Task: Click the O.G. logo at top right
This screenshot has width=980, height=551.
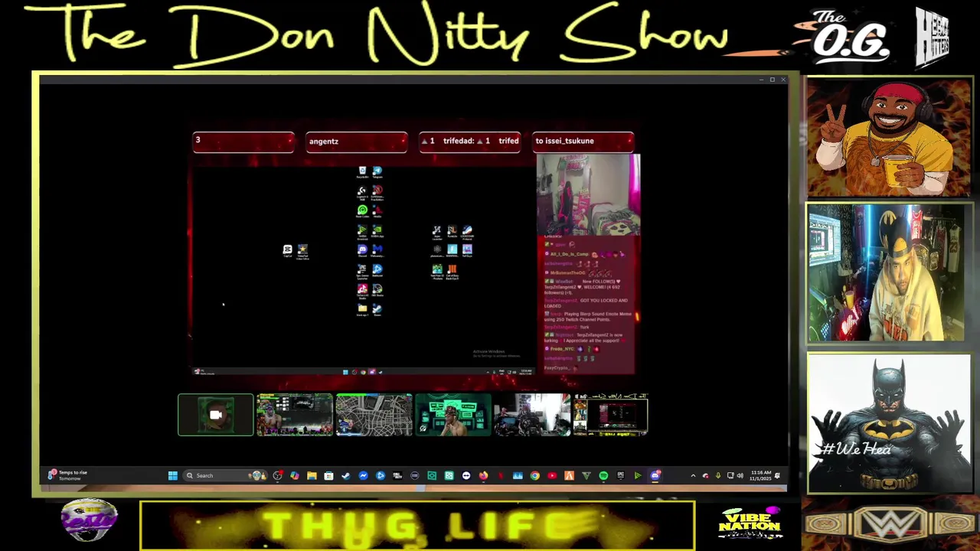Action: click(x=851, y=37)
